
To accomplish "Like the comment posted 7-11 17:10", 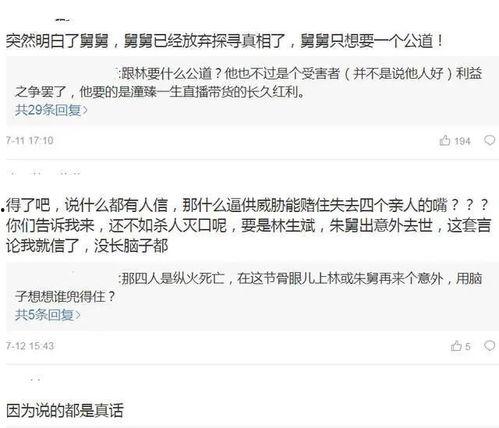I will pyautogui.click(x=445, y=141).
